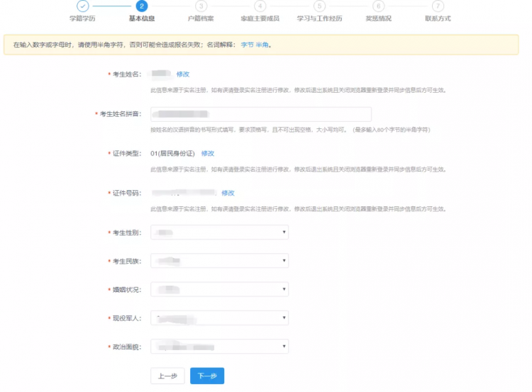Open the 政治面貌 dropdown

point(219,347)
